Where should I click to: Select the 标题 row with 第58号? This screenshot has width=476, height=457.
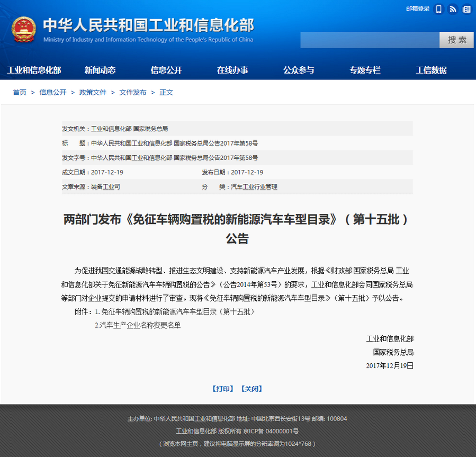click(x=160, y=144)
